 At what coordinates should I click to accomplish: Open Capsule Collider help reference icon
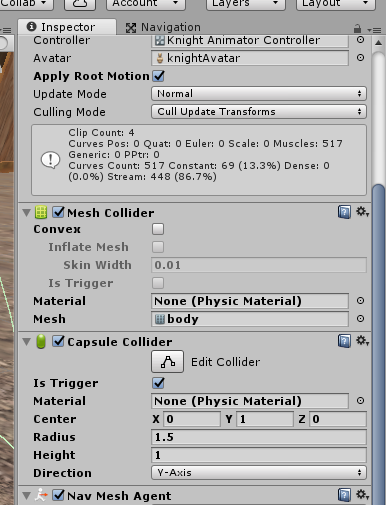coord(344,341)
